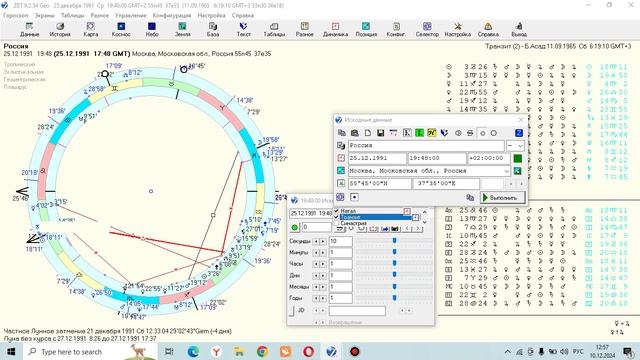Click the clock icon beside the date field
This screenshot has width=640, height=360.
[x=341, y=158]
